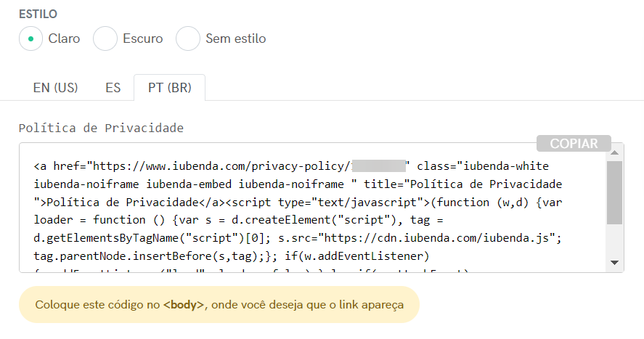Click the yellow 'Coloque este código' hint banner

(x=219, y=305)
